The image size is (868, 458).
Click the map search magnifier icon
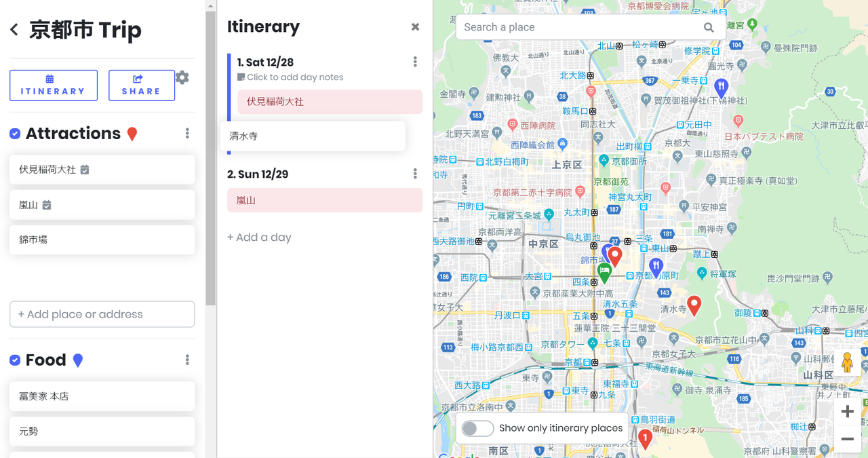coord(709,27)
